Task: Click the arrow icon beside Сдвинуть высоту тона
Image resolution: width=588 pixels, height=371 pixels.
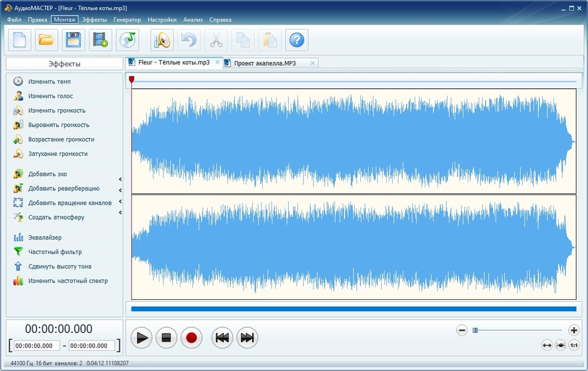Action: pyautogui.click(x=18, y=266)
